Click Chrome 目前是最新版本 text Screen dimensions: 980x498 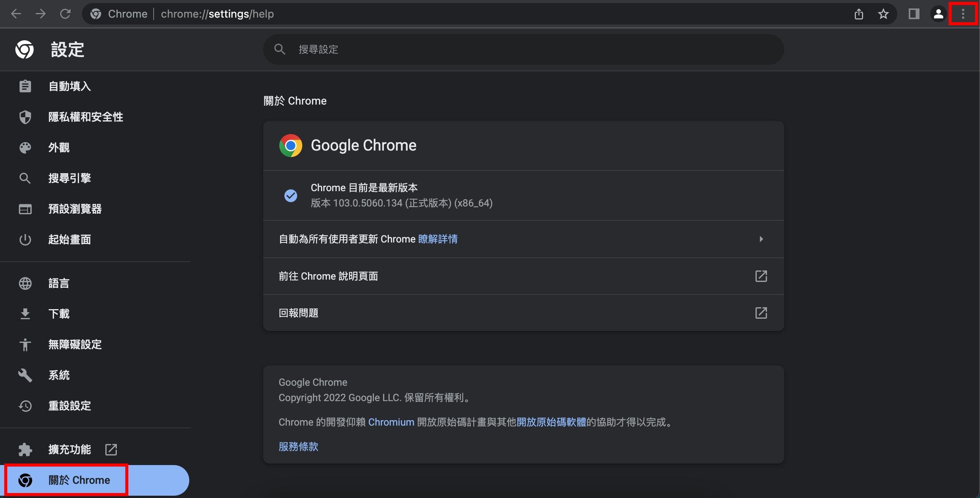tap(364, 188)
